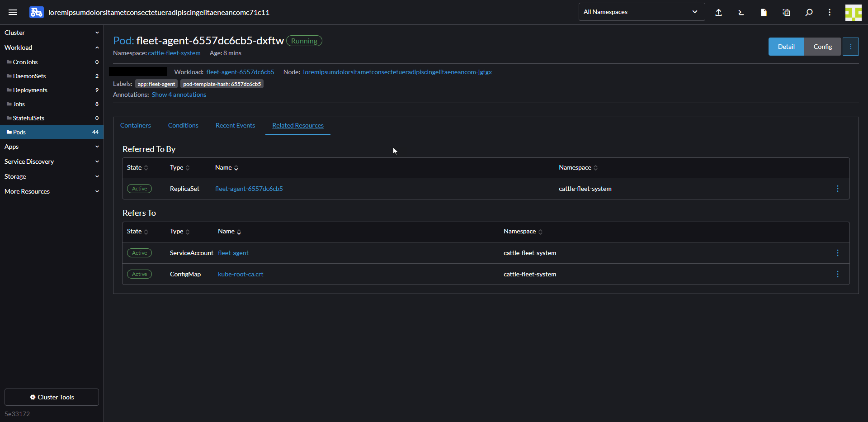This screenshot has width=868, height=422.
Task: Open resource search with the magnifier icon
Action: point(809,12)
